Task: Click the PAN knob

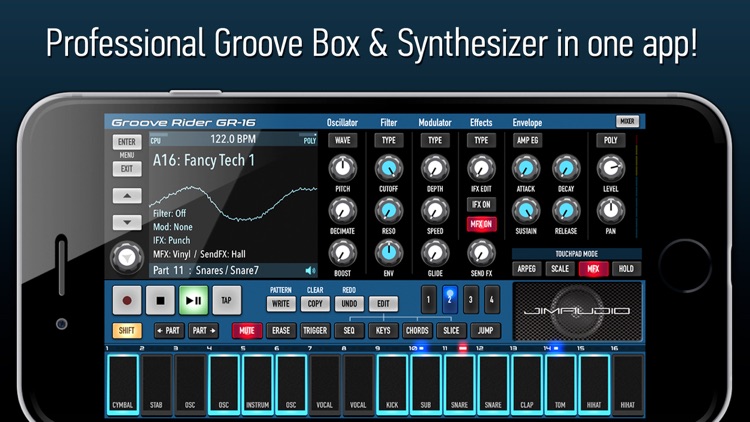Action: coord(611,211)
